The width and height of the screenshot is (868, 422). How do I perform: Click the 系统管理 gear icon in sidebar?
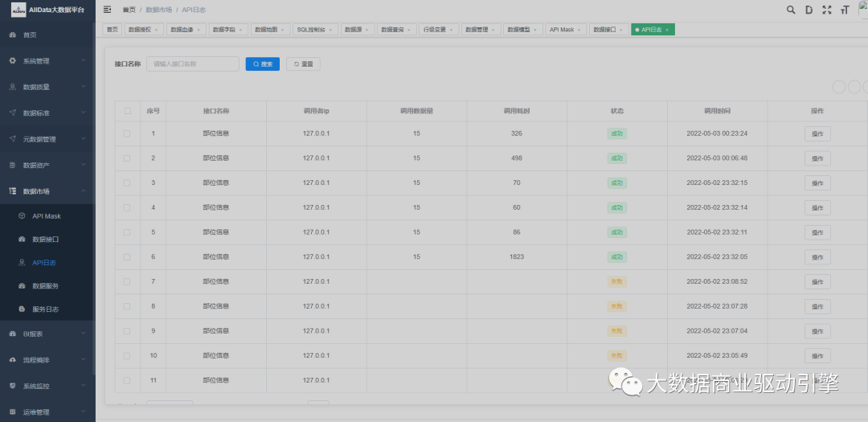12,61
